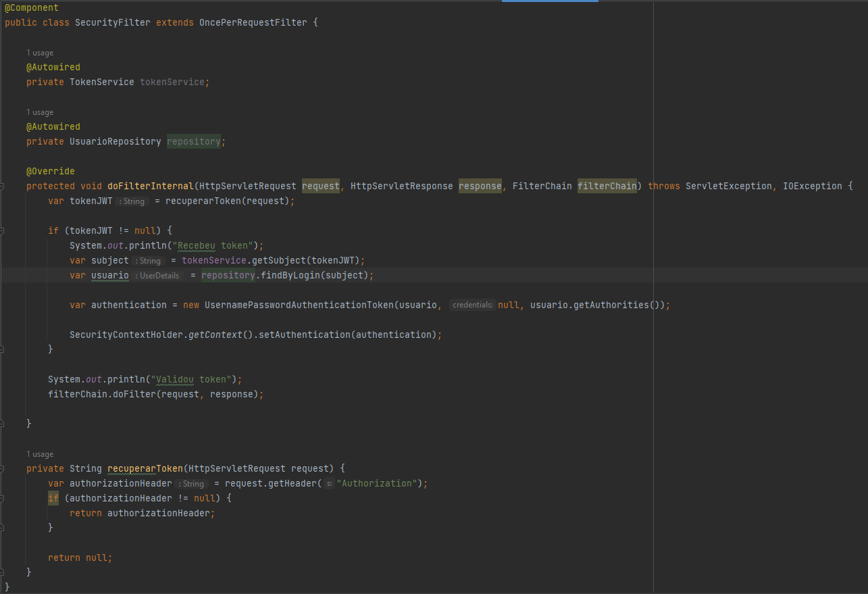Click the @Component annotation
868x594 pixels.
point(32,7)
